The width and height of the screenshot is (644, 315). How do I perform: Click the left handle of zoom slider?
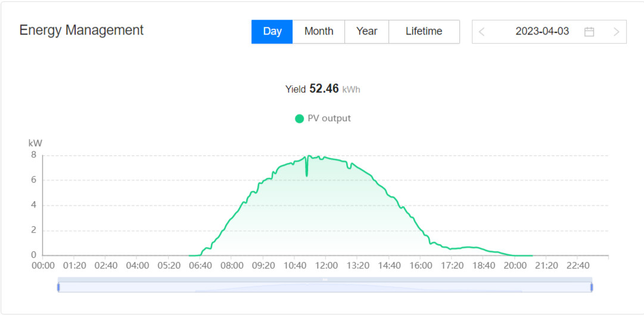tap(58, 287)
